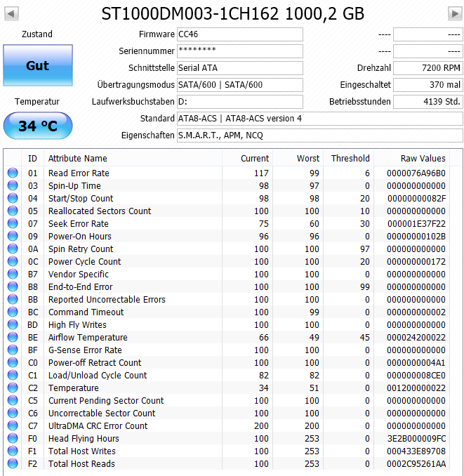Click status orb for Vendor Specific row
Image resolution: width=464 pixels, height=476 pixels.
(x=13, y=274)
